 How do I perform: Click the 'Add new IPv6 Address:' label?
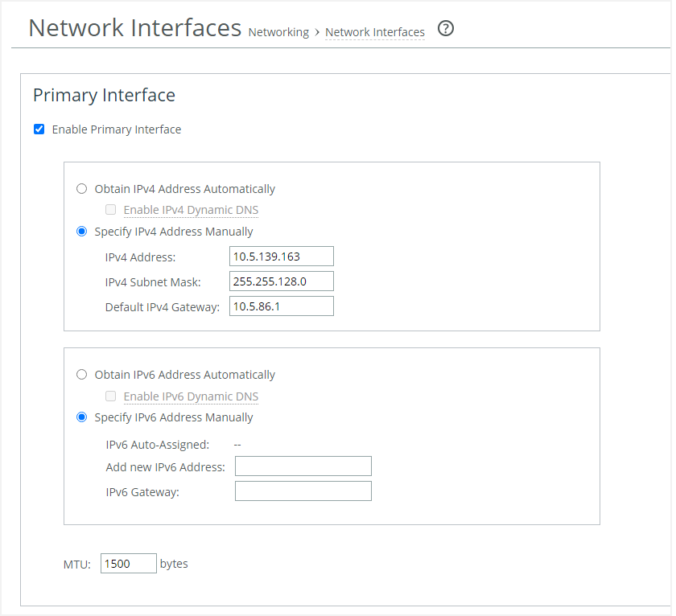(166, 467)
